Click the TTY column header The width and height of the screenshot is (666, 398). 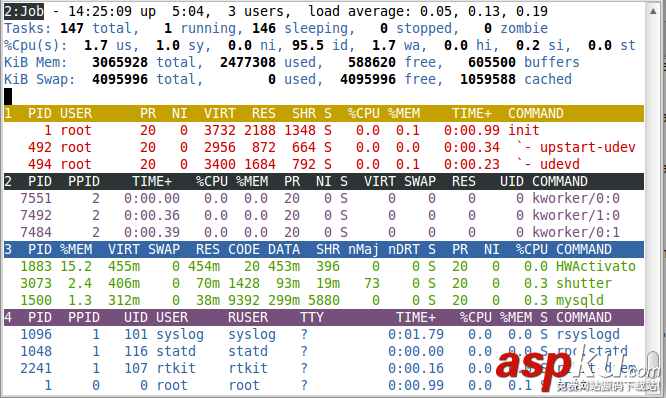(312, 317)
